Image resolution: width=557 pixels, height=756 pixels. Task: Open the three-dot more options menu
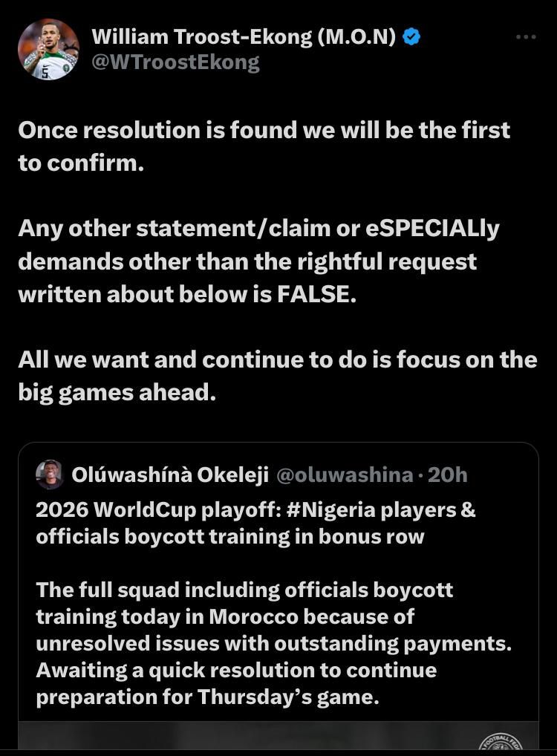(x=526, y=36)
